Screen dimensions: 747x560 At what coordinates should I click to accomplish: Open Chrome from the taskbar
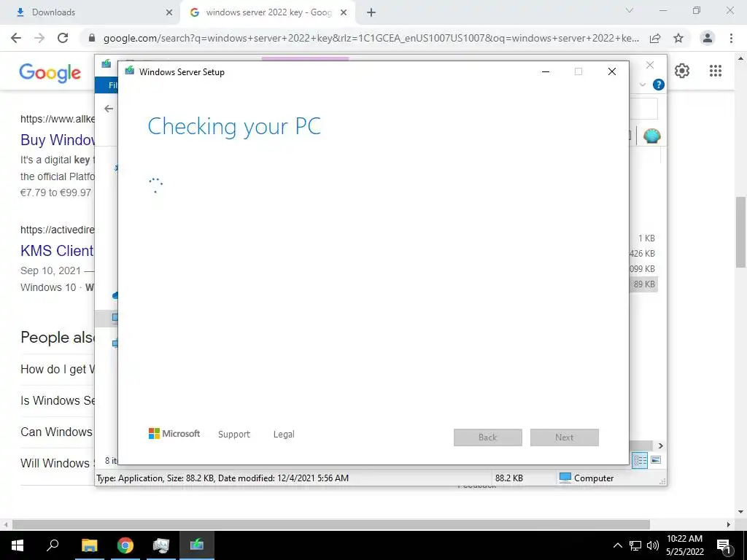125,545
